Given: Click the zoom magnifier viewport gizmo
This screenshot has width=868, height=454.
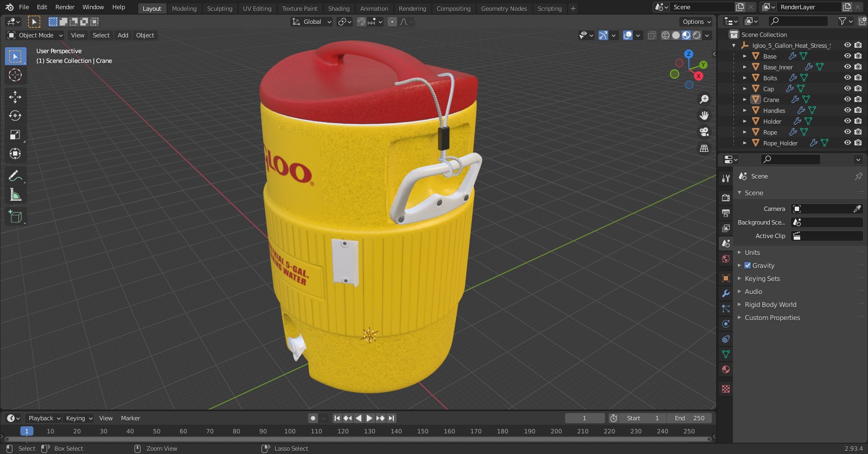Looking at the screenshot, I should pyautogui.click(x=704, y=99).
